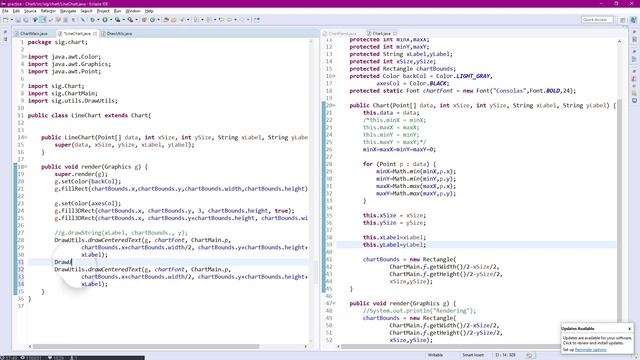This screenshot has height=360, width=640.
Task: Click the Smart Insert status bar entry
Action: [x=473, y=355]
